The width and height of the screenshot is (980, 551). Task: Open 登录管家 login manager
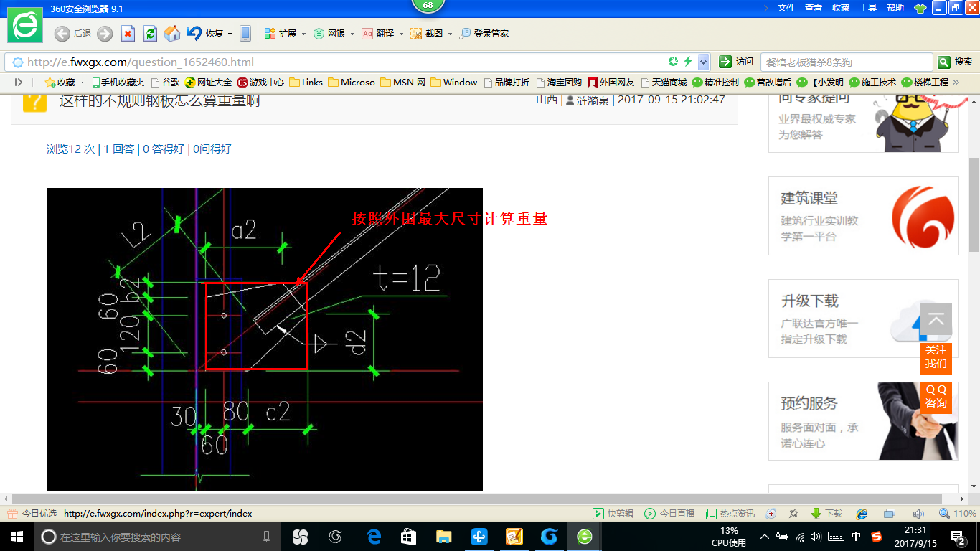pyautogui.click(x=484, y=34)
